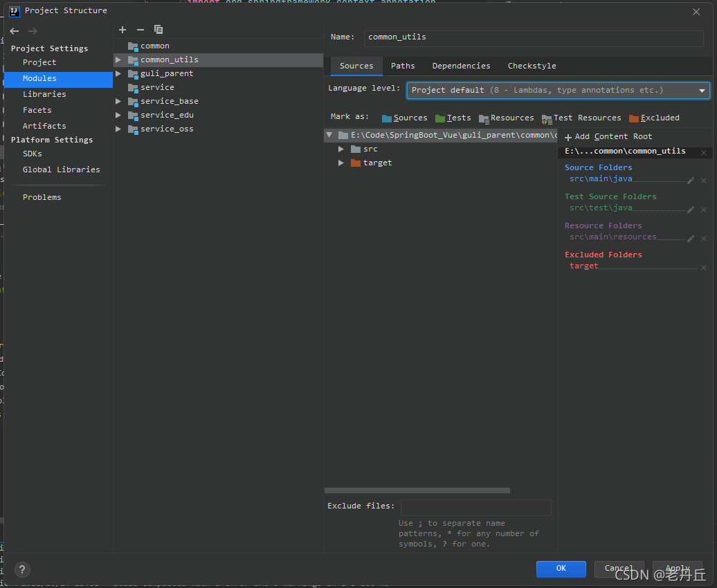The height and width of the screenshot is (588, 717).
Task: Expand the guli_parent module node
Action: (118, 73)
